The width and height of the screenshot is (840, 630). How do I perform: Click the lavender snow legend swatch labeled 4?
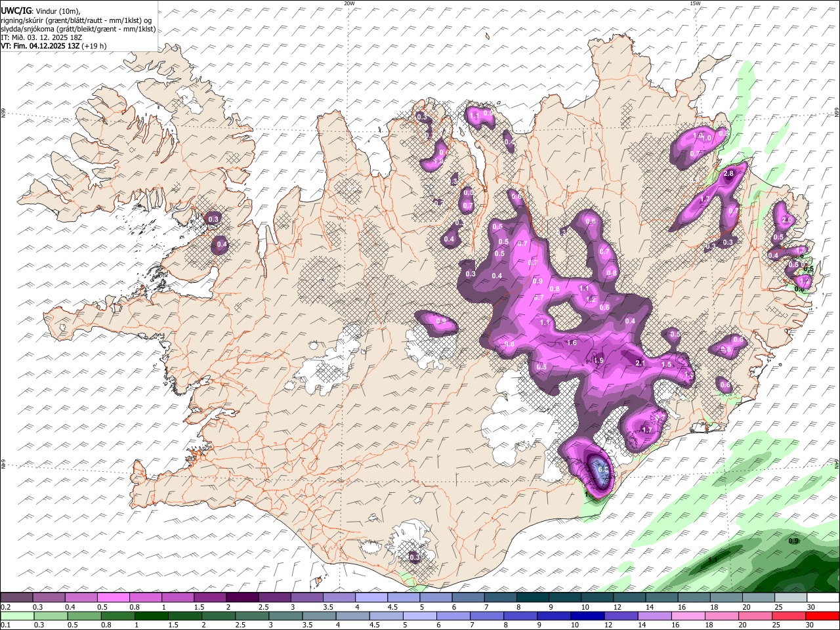[x=370, y=598]
